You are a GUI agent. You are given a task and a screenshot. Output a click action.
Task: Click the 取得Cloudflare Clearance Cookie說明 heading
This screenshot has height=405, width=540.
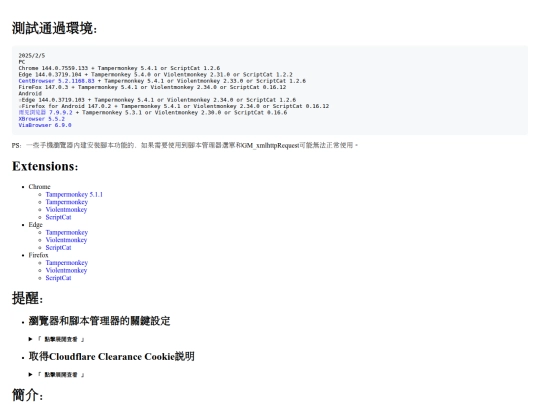[112, 356]
